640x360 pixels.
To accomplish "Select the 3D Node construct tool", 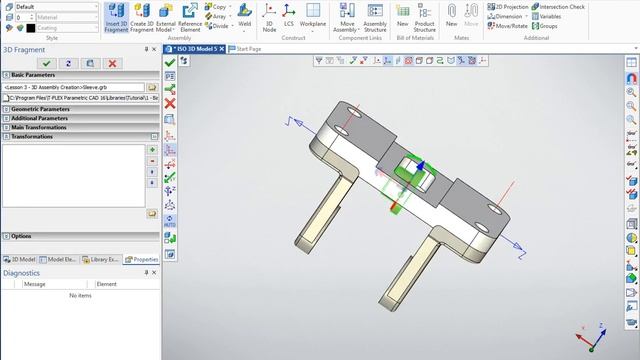I will (269, 18).
